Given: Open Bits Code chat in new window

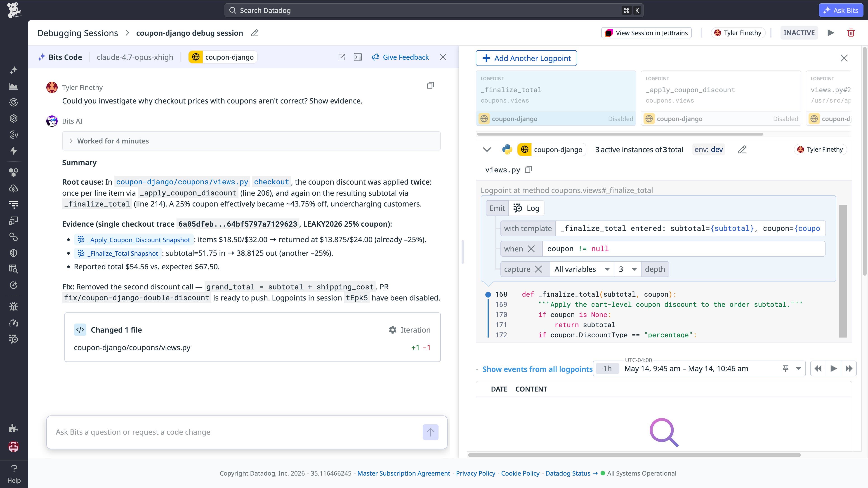Looking at the screenshot, I should point(342,57).
